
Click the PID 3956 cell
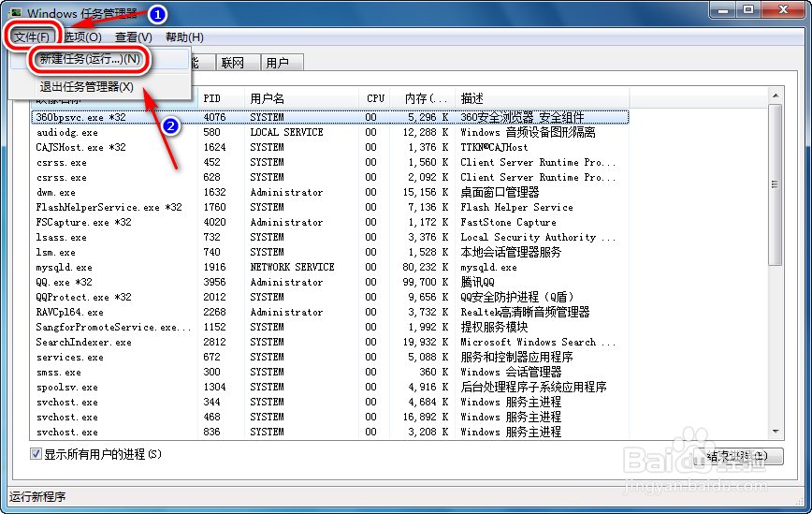[214, 283]
